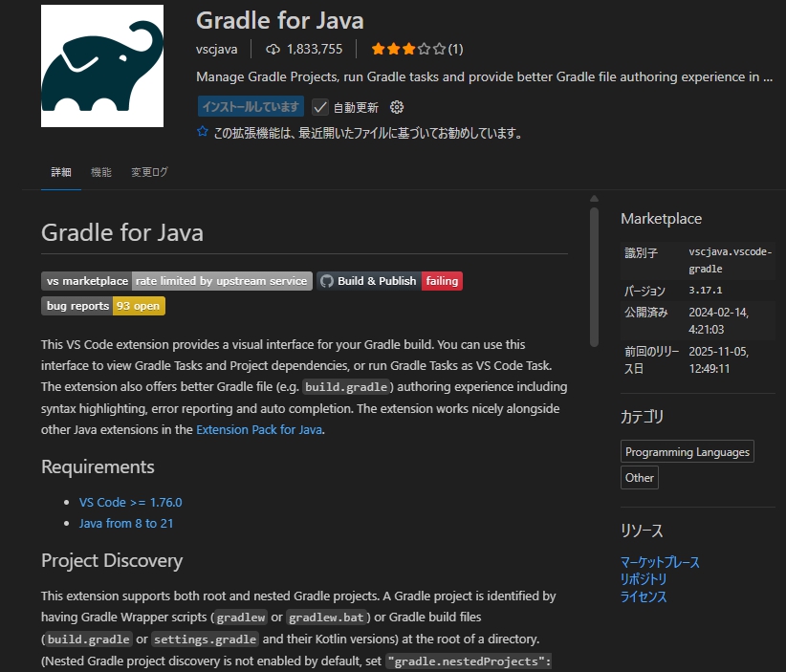Click the install count cloud download icon
This screenshot has width=786, height=672.
[273, 49]
